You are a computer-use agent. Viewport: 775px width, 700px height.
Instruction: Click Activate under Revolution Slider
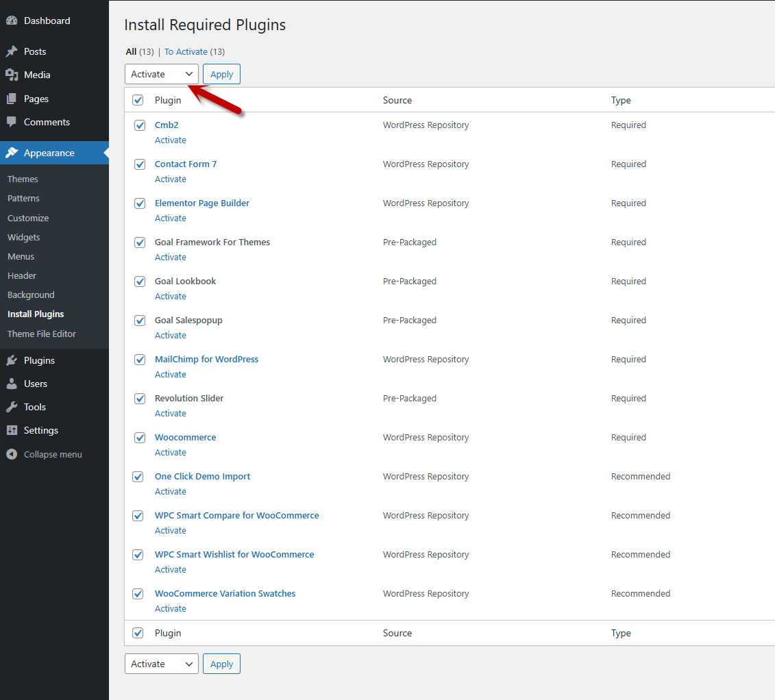point(171,414)
